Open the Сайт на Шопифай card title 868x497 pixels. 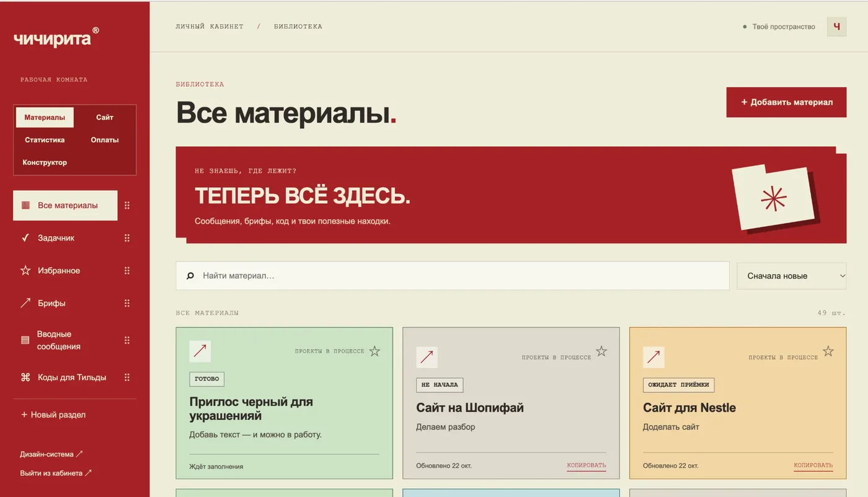coord(470,408)
